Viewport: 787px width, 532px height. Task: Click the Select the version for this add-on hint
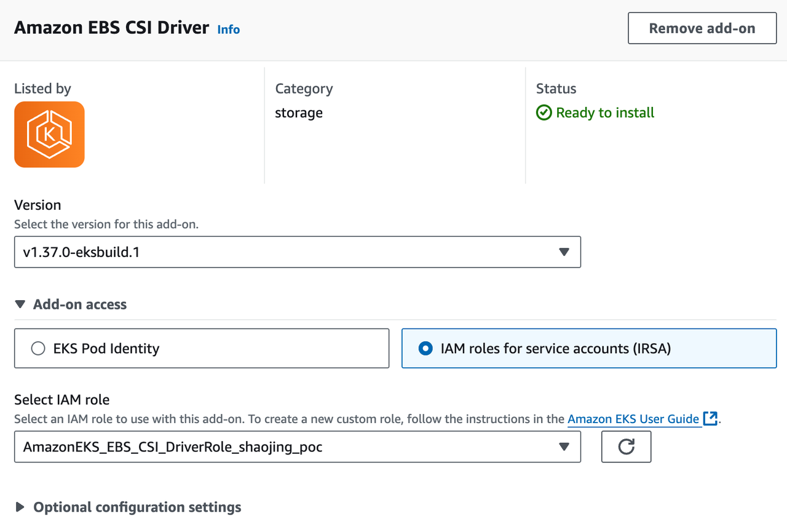pos(106,224)
